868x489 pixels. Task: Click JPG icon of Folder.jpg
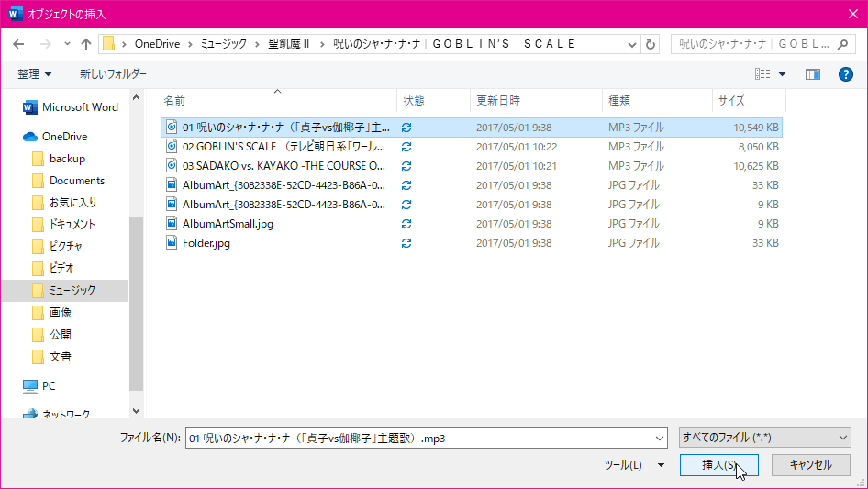[x=172, y=243]
